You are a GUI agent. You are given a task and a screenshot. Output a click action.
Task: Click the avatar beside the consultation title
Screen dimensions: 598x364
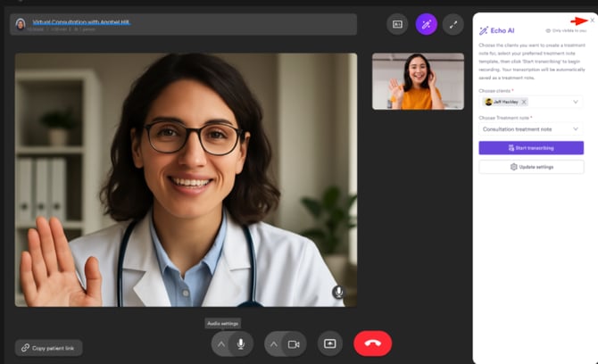point(21,23)
